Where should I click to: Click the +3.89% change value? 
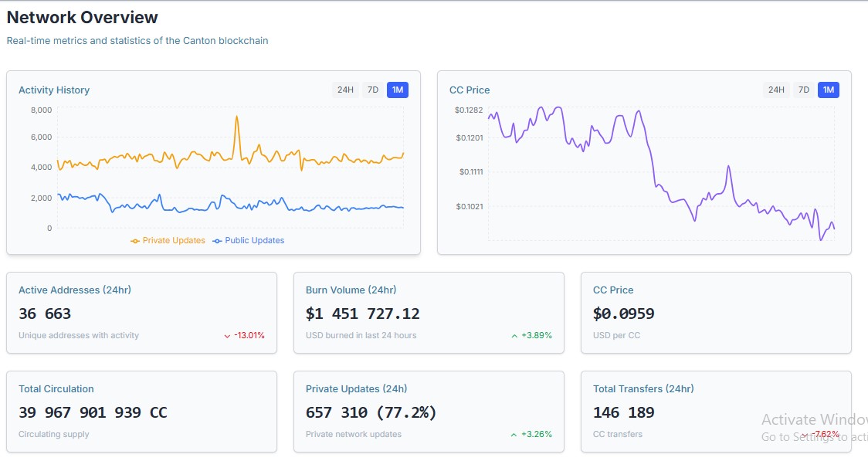pos(537,335)
